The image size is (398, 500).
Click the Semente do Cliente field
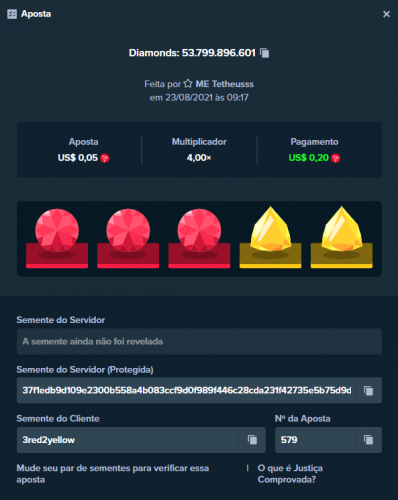click(x=128, y=440)
